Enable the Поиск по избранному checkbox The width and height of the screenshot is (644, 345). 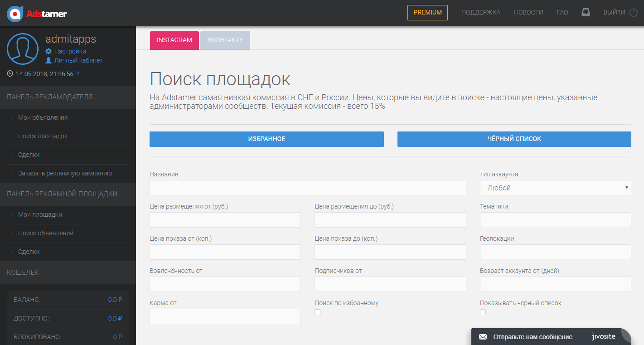point(317,312)
